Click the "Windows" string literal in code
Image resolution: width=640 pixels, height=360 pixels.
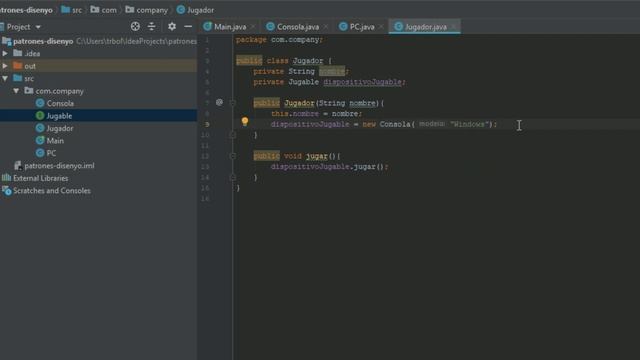[470, 124]
